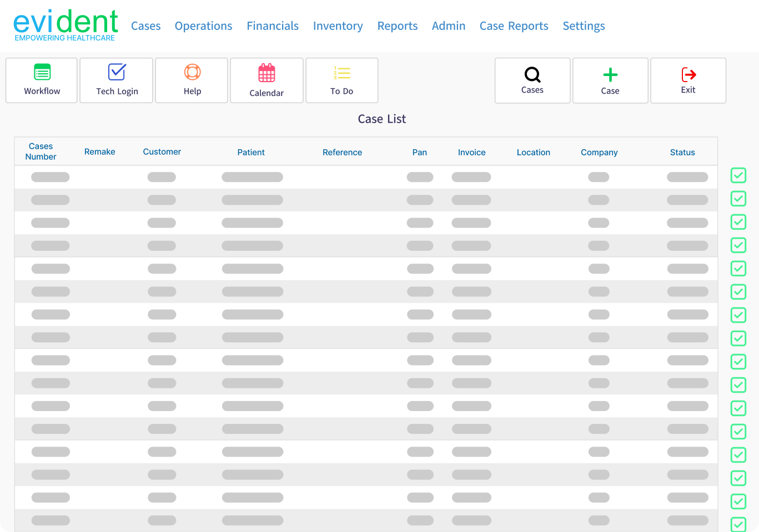
Task: Tick the checkbox beside the third case row
Action: tap(738, 222)
